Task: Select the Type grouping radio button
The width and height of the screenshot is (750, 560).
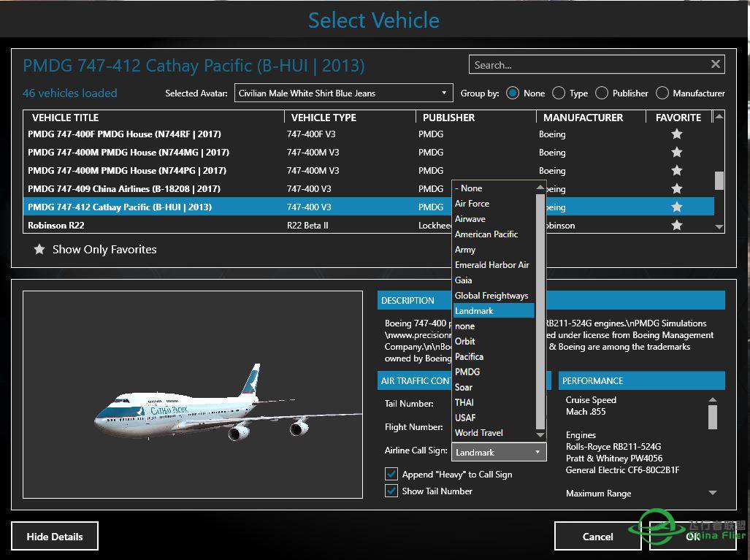Action: [558, 93]
